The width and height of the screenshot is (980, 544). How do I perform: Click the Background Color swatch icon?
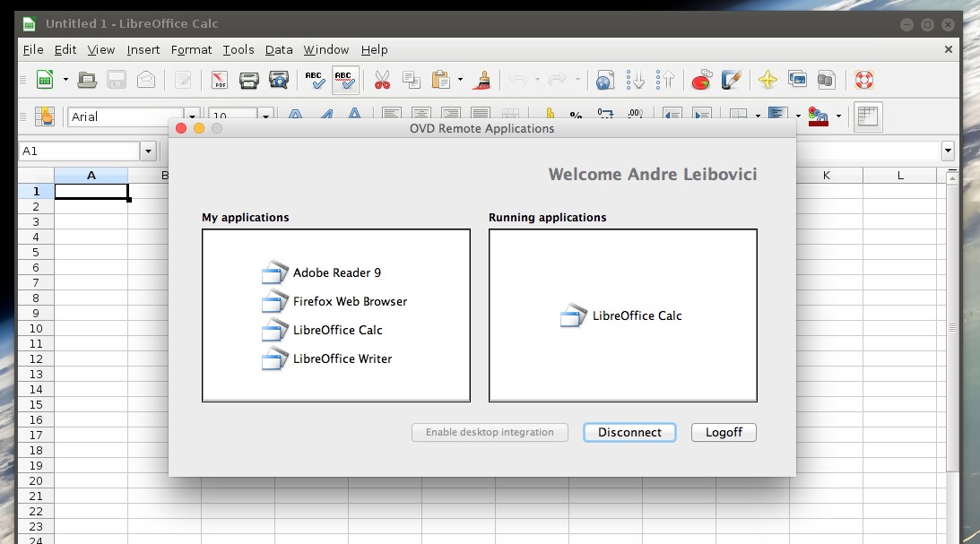[x=777, y=115]
